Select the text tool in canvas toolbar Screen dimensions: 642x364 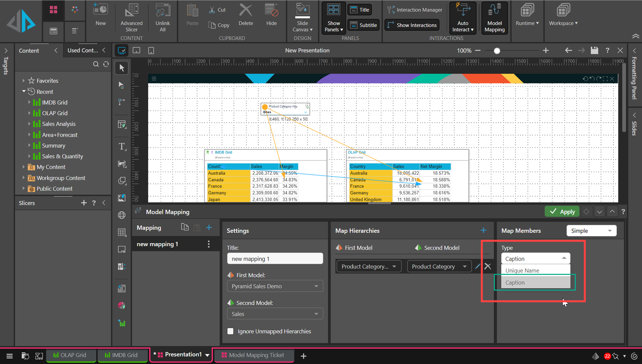click(122, 147)
